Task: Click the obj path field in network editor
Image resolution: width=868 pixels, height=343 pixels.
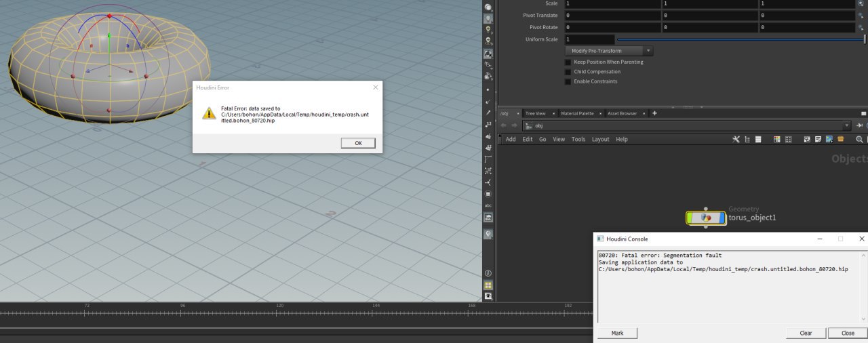Action: 686,125
